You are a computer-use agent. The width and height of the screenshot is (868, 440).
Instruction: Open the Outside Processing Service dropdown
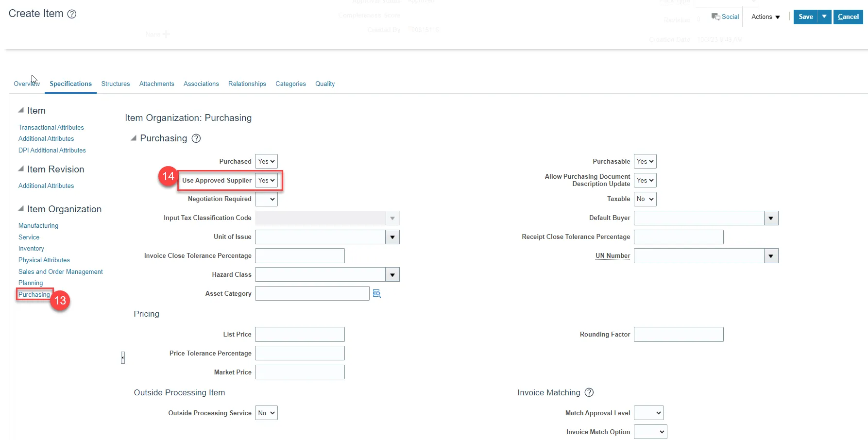266,413
